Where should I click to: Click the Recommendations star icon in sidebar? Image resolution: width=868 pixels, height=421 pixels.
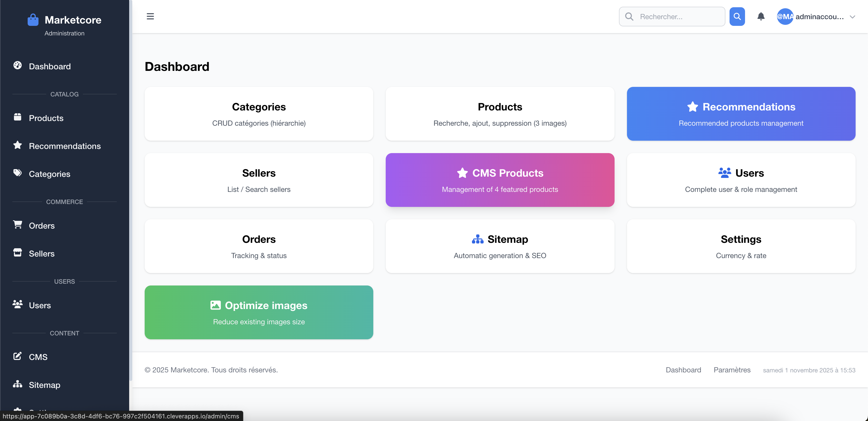(x=18, y=145)
